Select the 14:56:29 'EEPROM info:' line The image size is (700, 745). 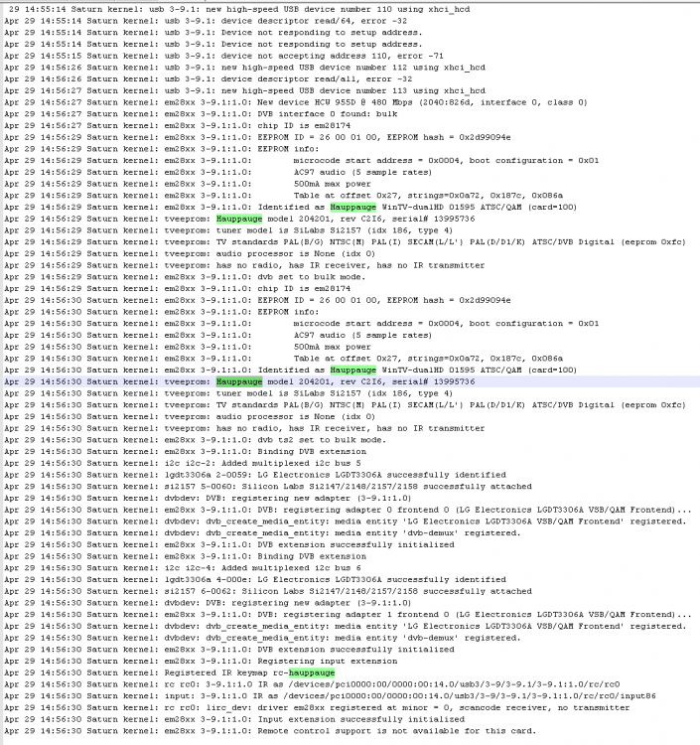click(x=162, y=149)
